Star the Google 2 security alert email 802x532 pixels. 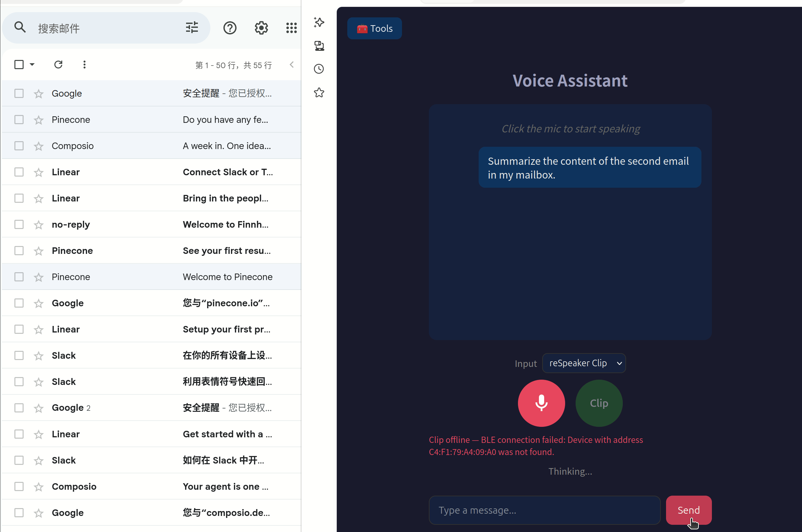tap(39, 408)
